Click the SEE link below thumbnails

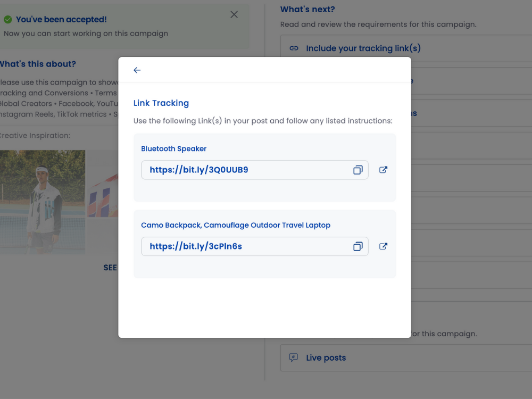point(110,268)
